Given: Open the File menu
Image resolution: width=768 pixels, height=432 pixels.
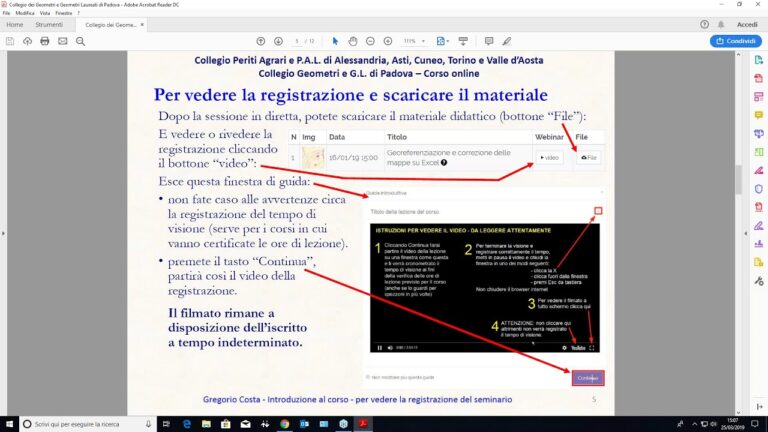Looking at the screenshot, I should (6, 13).
